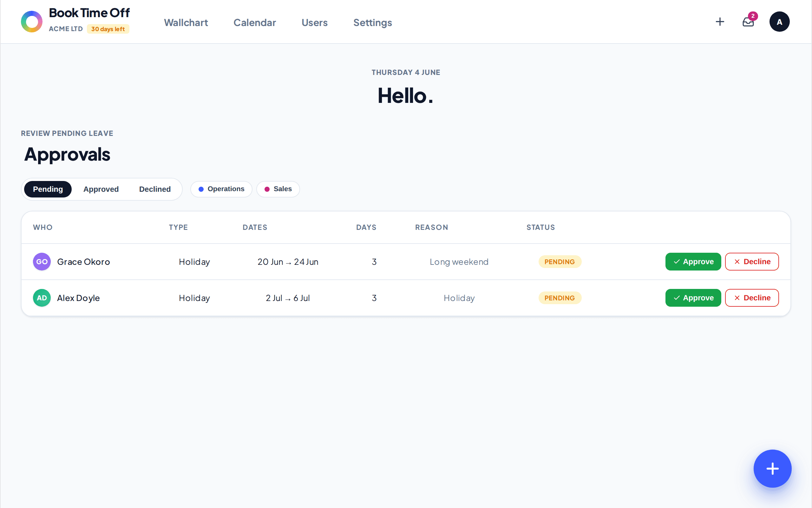Open the Calendar page
The image size is (812, 508).
[x=255, y=23]
